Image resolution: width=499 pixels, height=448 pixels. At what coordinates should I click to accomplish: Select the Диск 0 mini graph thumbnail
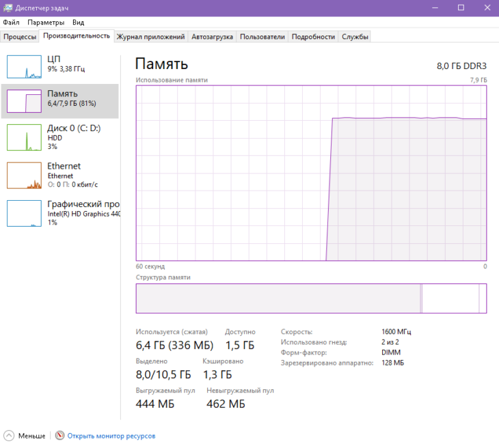[24, 137]
